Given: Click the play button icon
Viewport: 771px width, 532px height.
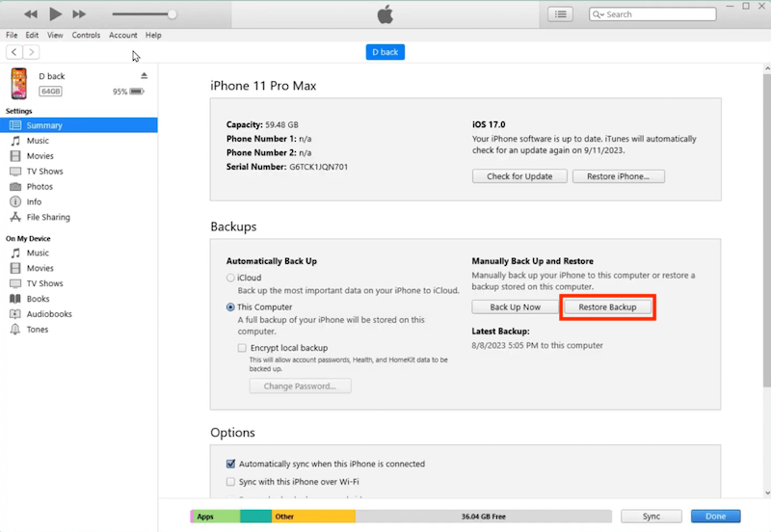Looking at the screenshot, I should 56,13.
